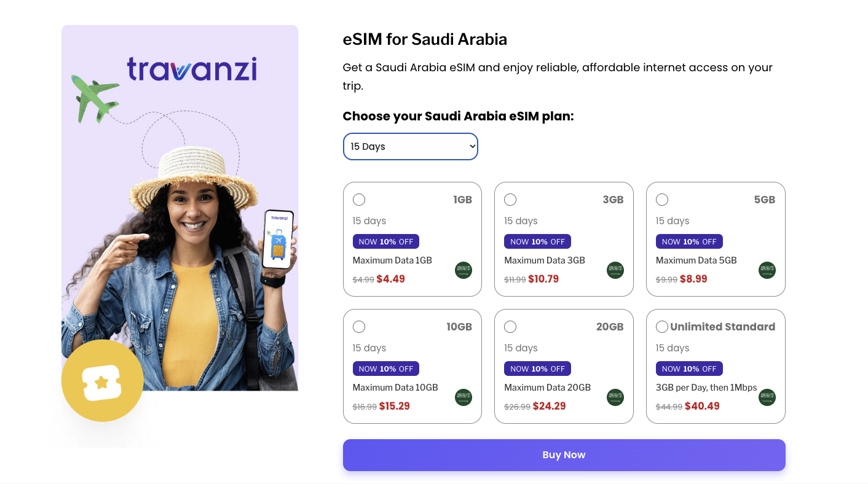Click the yellow coupon ticket icon
The height and width of the screenshot is (484, 868).
click(102, 381)
